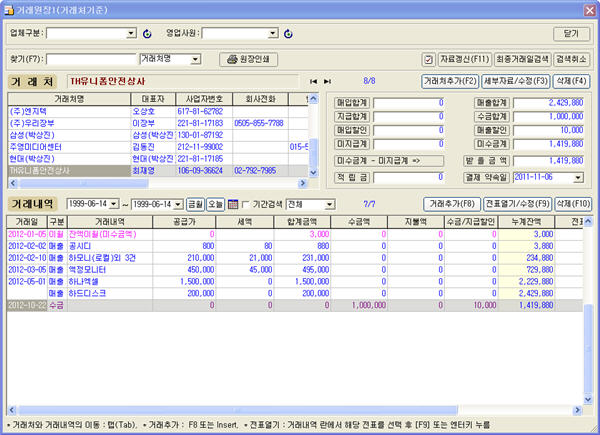The width and height of the screenshot is (600, 435).
Task: Select the 액정모니터 transaction row
Action: click(295, 270)
